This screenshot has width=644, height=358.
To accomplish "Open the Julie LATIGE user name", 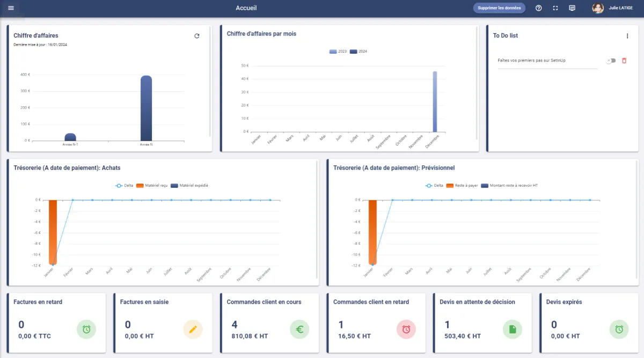I will pyautogui.click(x=621, y=8).
